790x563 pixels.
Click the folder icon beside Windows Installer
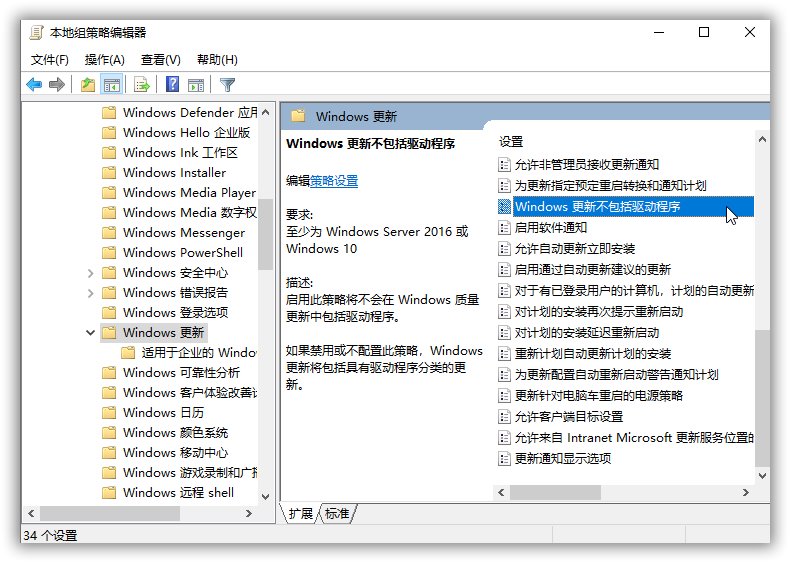[x=109, y=173]
